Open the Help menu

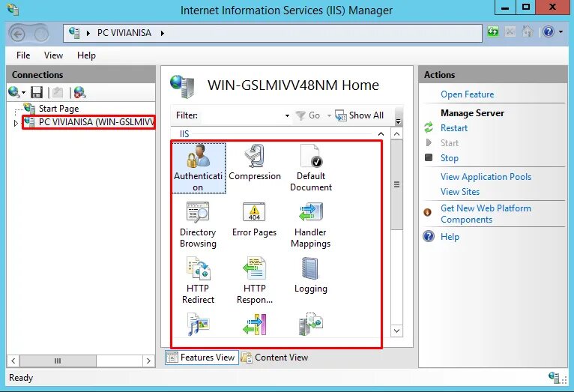[x=86, y=55]
